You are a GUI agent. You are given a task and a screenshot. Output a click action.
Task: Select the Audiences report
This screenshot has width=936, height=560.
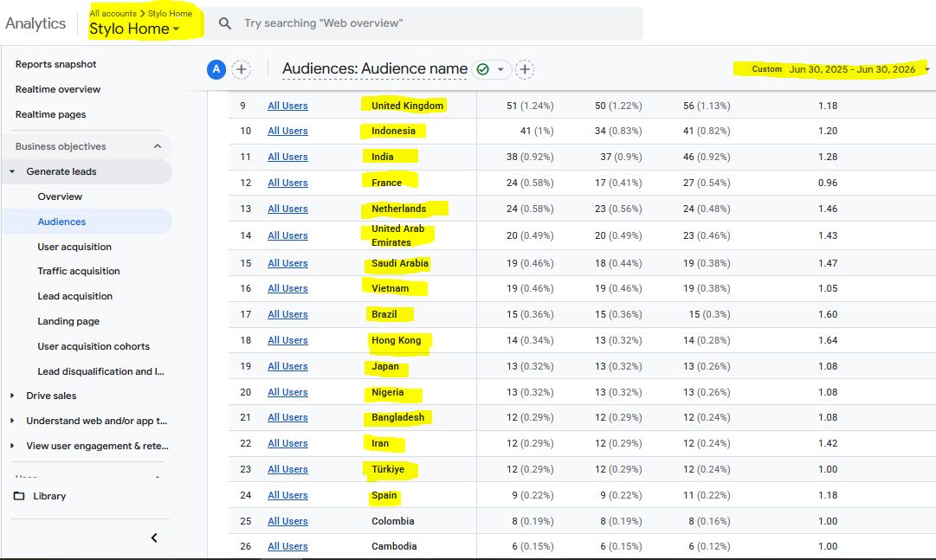tap(61, 222)
